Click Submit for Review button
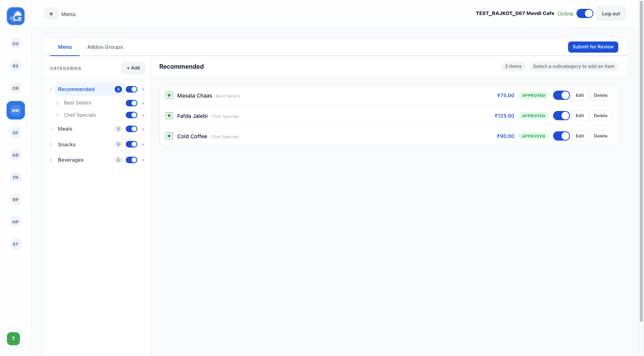The image size is (644, 356). pyautogui.click(x=593, y=47)
